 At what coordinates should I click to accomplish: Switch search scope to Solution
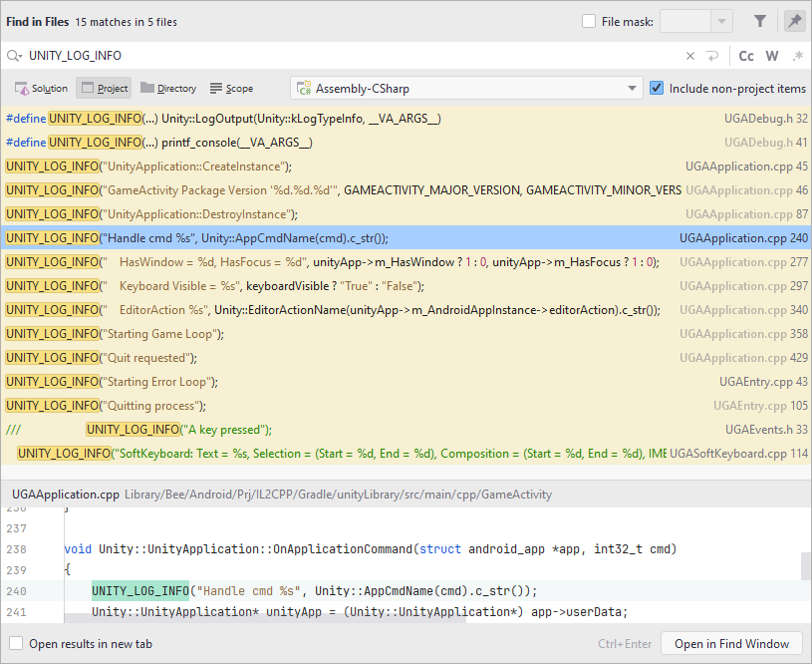41,88
